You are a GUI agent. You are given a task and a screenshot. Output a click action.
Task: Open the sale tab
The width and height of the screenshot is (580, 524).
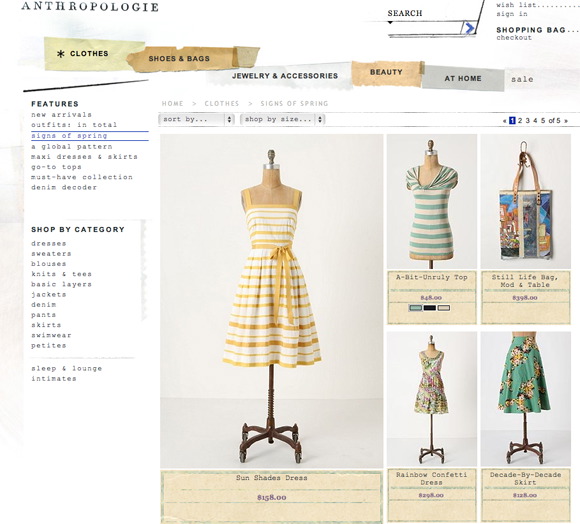click(x=522, y=79)
